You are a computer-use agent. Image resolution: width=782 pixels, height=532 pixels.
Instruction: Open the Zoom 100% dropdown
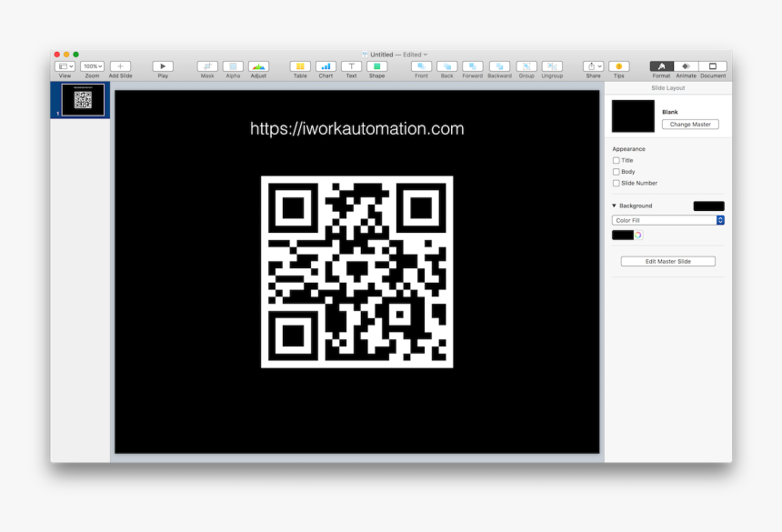coord(92,66)
